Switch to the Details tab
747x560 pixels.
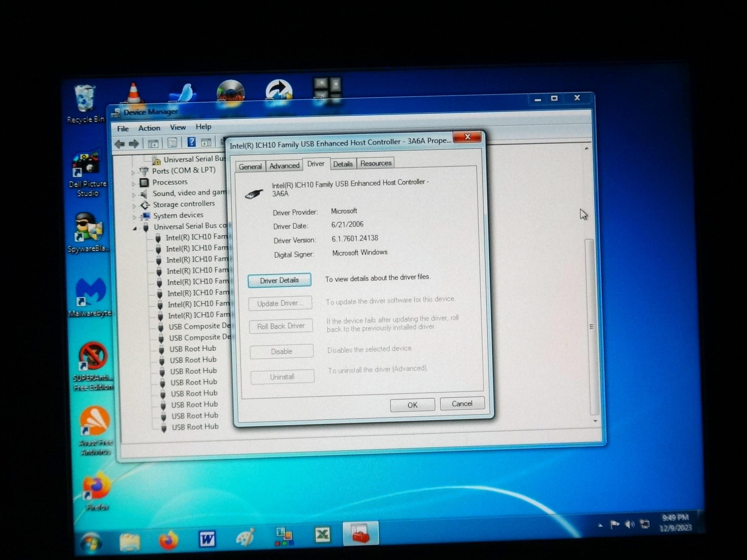pyautogui.click(x=343, y=164)
